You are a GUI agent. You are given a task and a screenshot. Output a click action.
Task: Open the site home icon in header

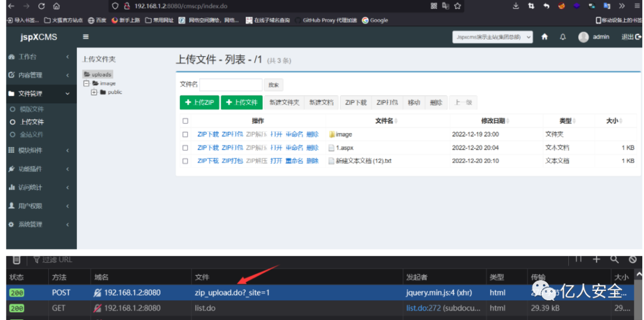[x=544, y=37]
